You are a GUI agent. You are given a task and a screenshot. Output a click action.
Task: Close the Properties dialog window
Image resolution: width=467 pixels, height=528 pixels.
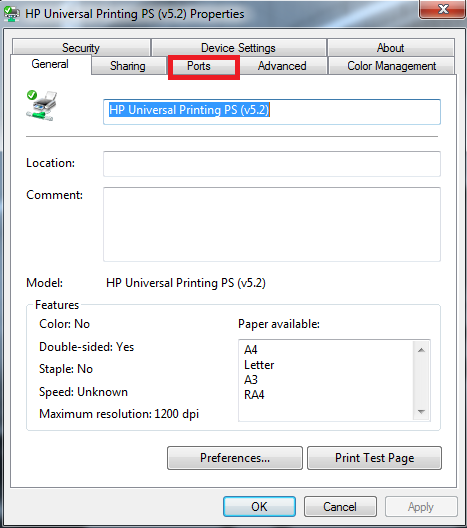click(x=443, y=9)
